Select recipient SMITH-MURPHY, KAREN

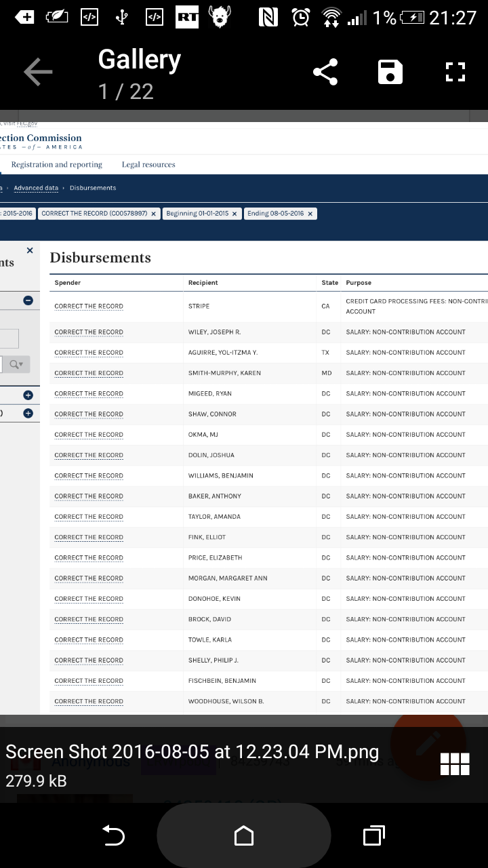pyautogui.click(x=224, y=373)
